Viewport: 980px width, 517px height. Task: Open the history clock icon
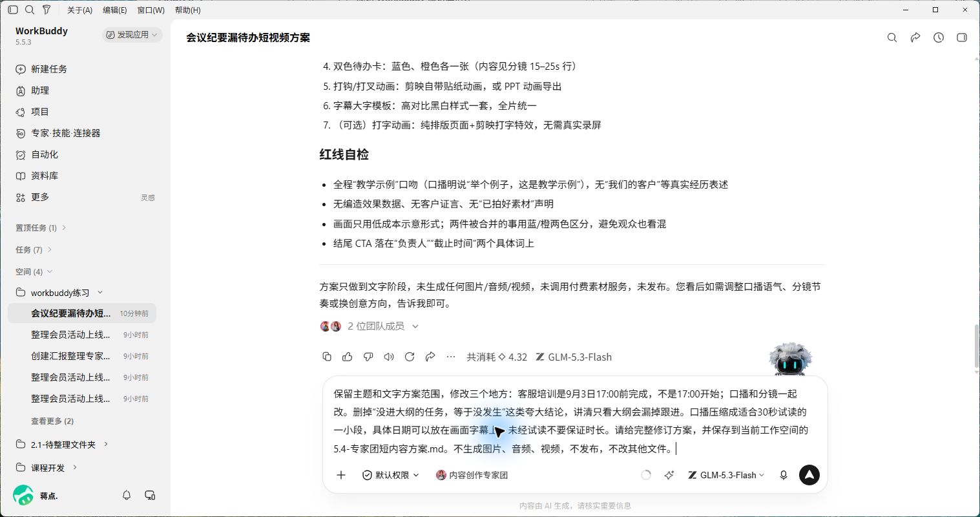coord(939,37)
